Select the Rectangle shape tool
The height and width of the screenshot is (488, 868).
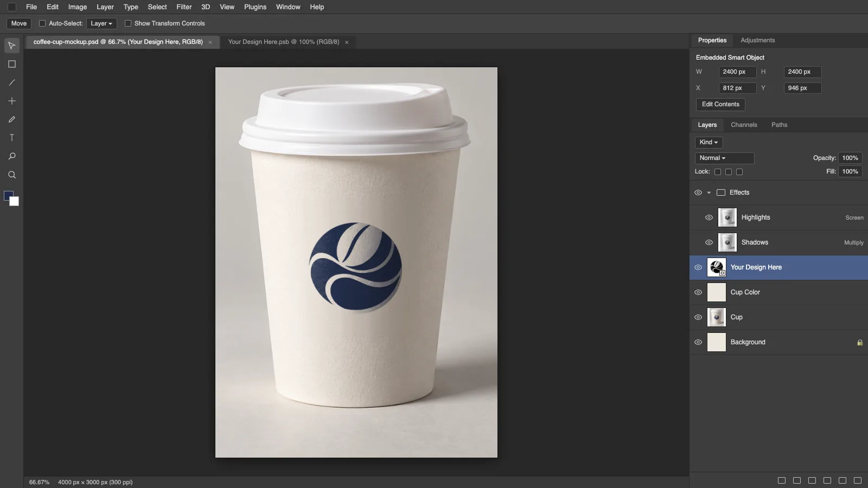click(11, 64)
